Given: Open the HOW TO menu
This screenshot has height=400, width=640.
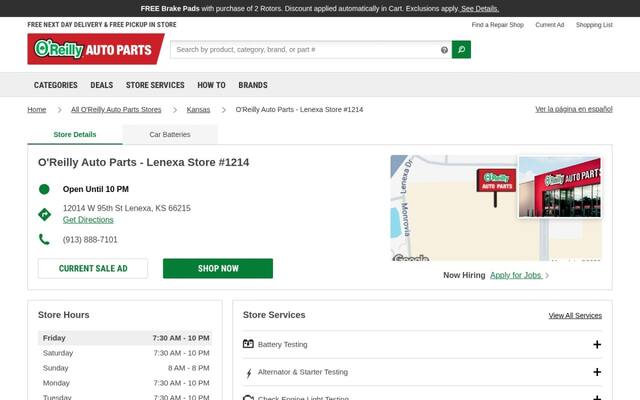Looking at the screenshot, I should click(211, 85).
